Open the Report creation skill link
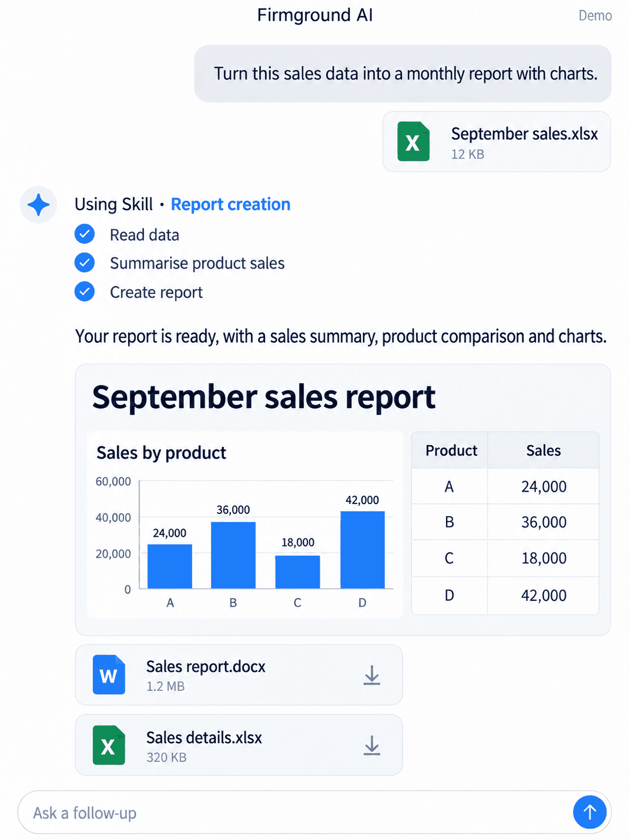 click(x=230, y=204)
